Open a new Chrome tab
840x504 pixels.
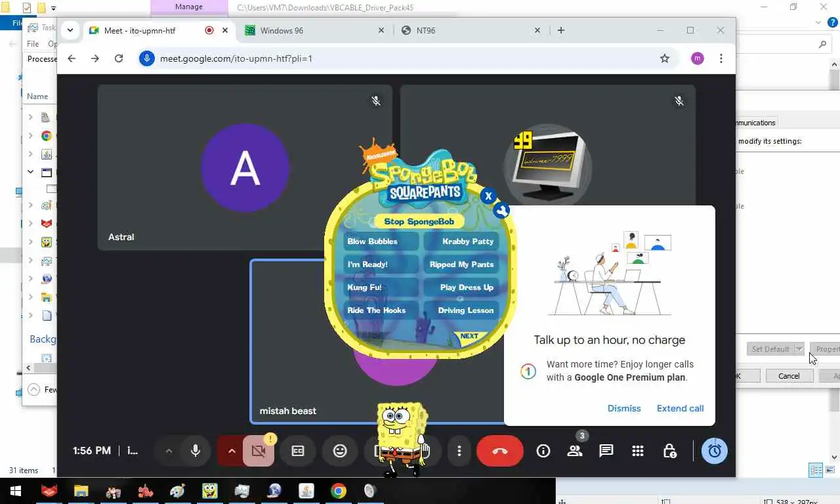[561, 30]
